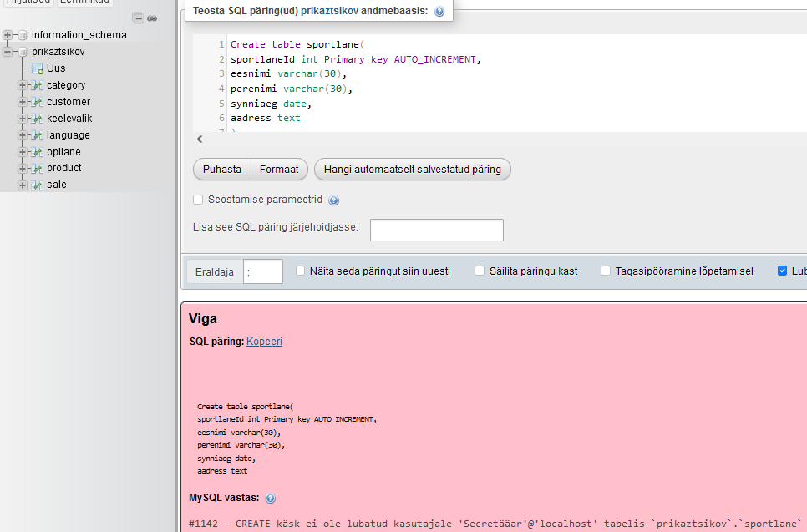This screenshot has height=532, width=807.
Task: Click the collapse-all icon in navigation panel
Action: (139, 18)
